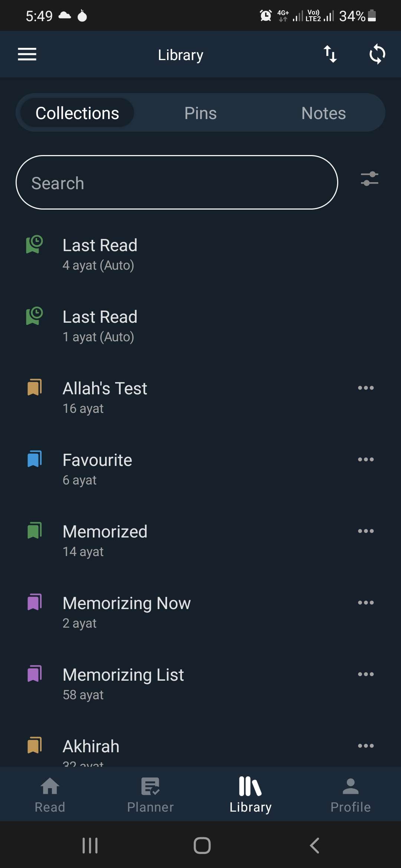Open more options for Akhirah collection
Image resolution: width=401 pixels, height=868 pixels.
[366, 746]
